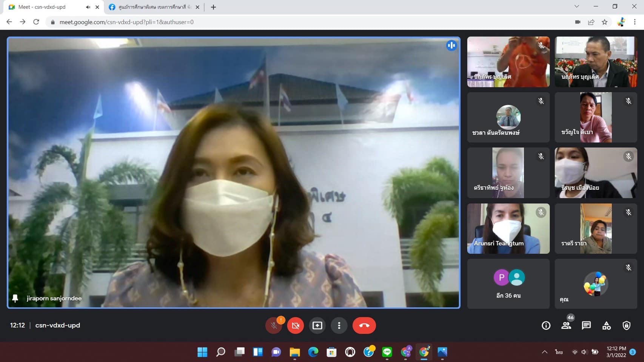Select the ขวัญใจ participant tile

tap(596, 117)
